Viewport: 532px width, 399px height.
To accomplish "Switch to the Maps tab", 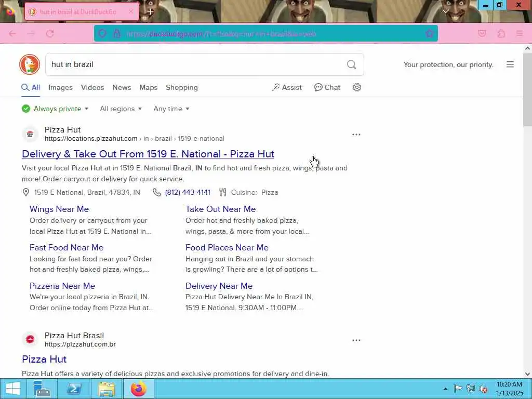I will click(148, 87).
